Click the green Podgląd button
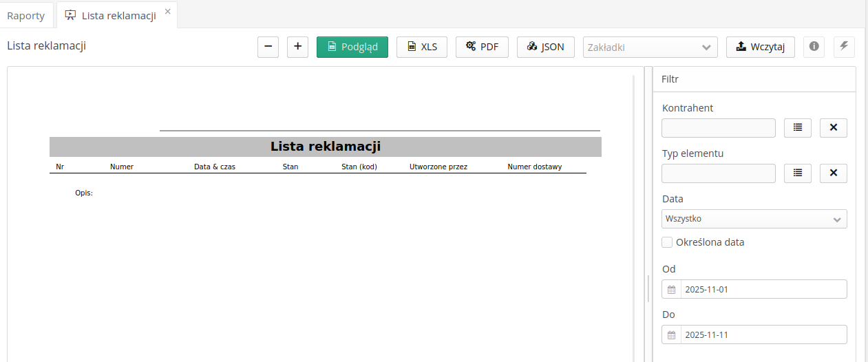The image size is (868, 362). coord(352,47)
